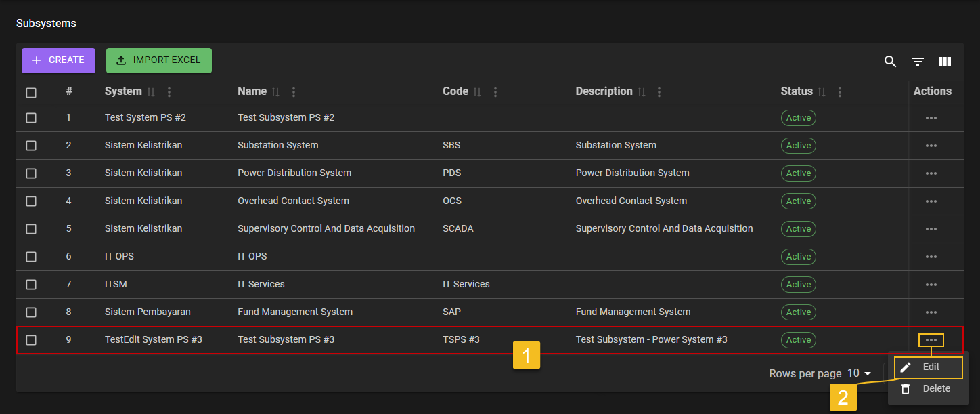Viewport: 980px width, 414px height.
Task: Click the search magnifier icon
Action: pos(890,62)
